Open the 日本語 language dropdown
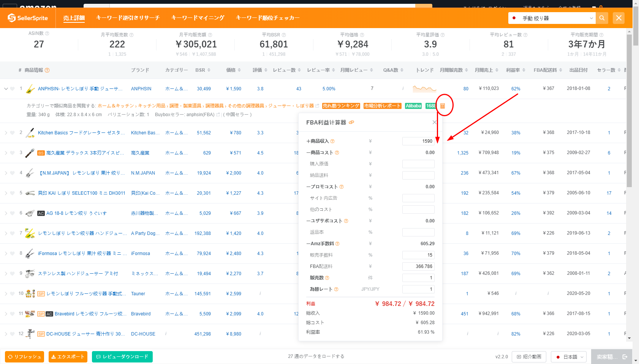639x364 pixels. pos(569,357)
